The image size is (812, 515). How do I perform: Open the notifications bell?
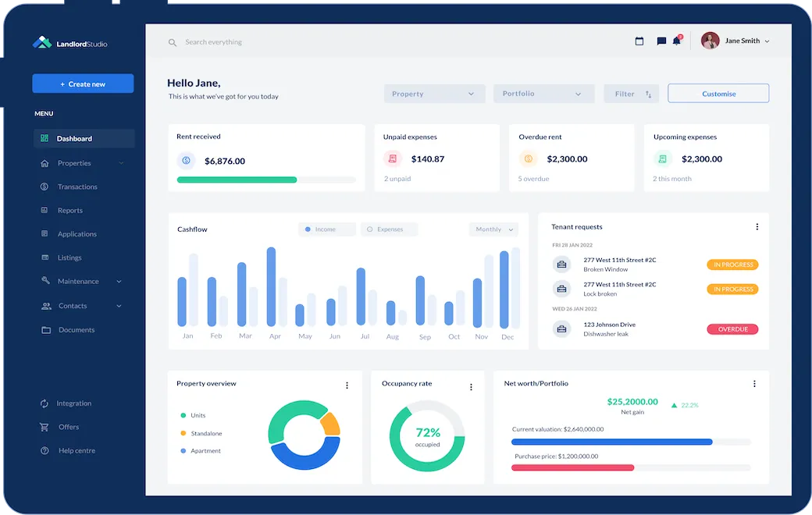678,41
